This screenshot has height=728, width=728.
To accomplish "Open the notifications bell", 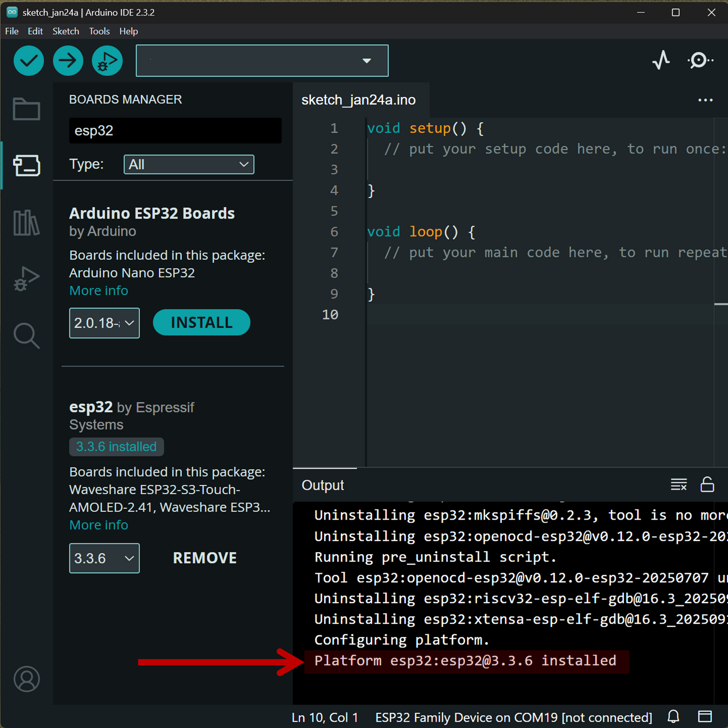I will (x=673, y=717).
